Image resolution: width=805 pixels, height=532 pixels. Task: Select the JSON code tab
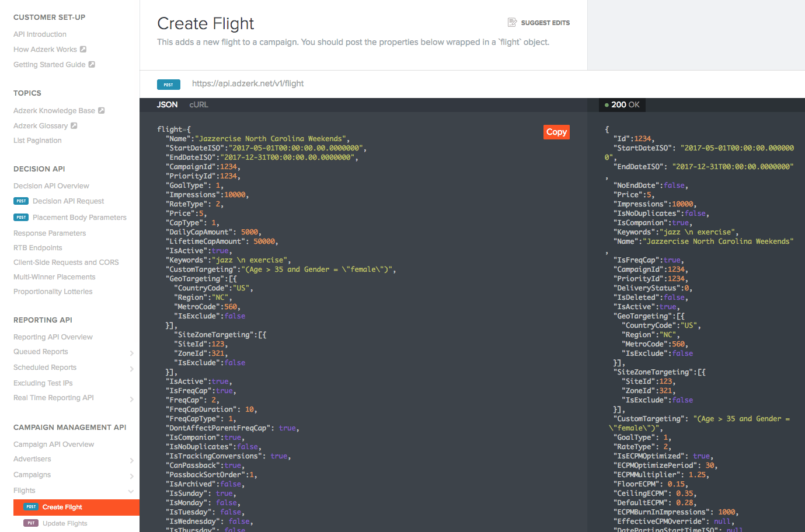click(167, 105)
